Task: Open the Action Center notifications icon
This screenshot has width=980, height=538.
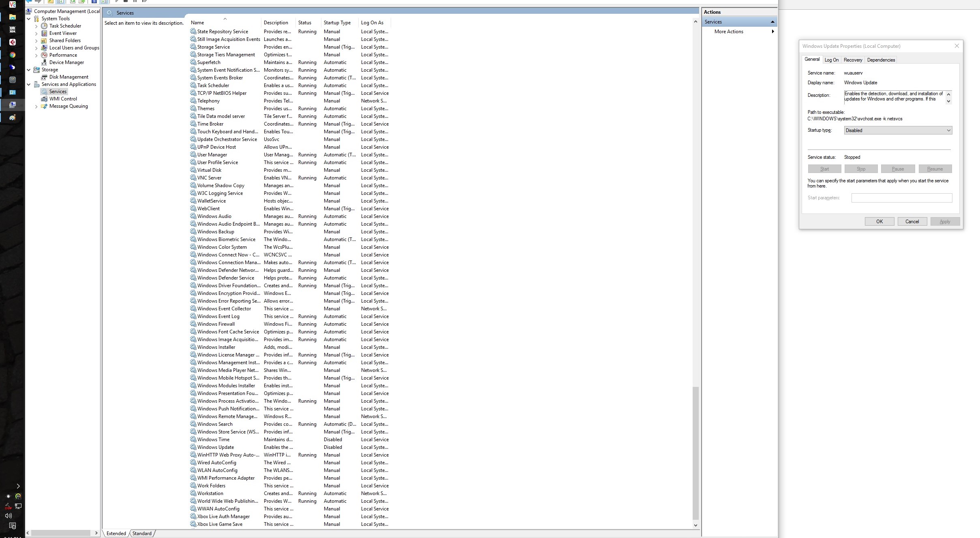Action: pyautogui.click(x=13, y=526)
